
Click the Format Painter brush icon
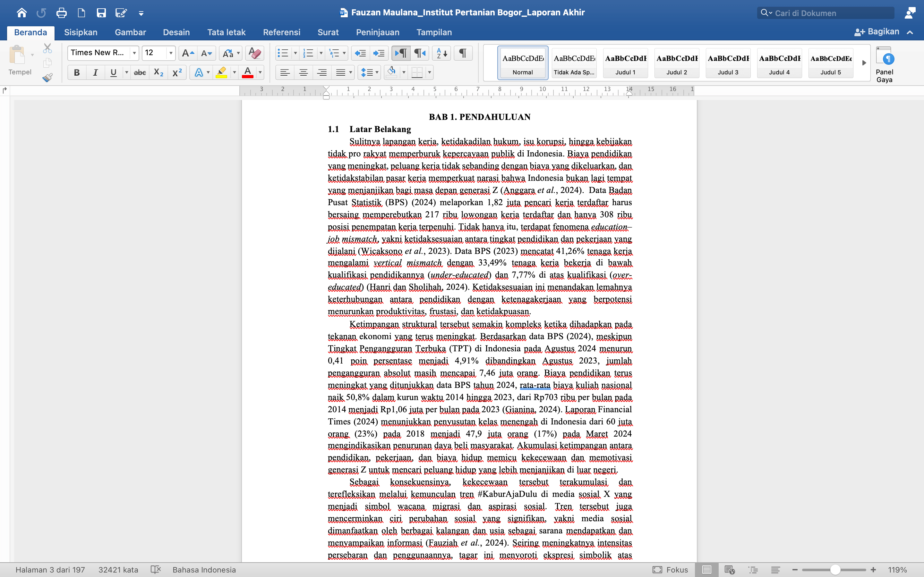47,78
